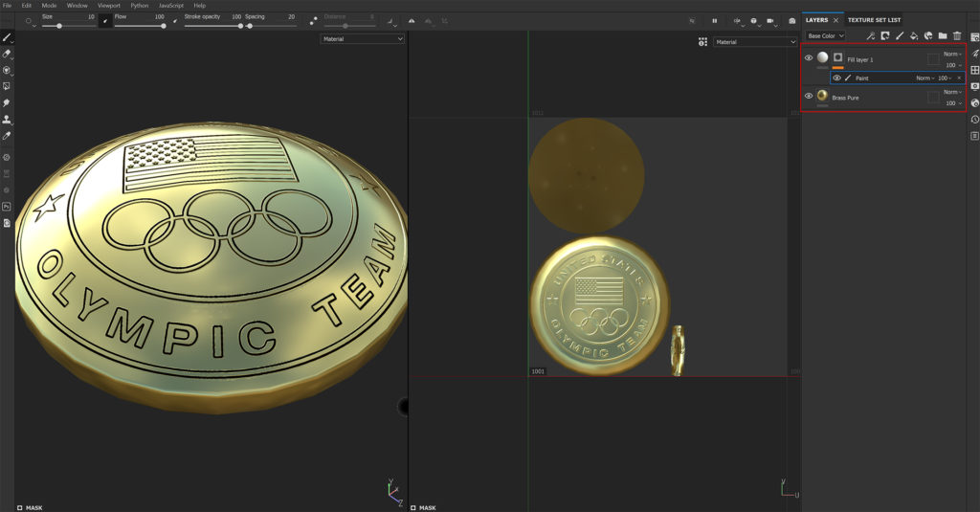Select the Eraser tool
The image size is (980, 512).
click(x=7, y=54)
